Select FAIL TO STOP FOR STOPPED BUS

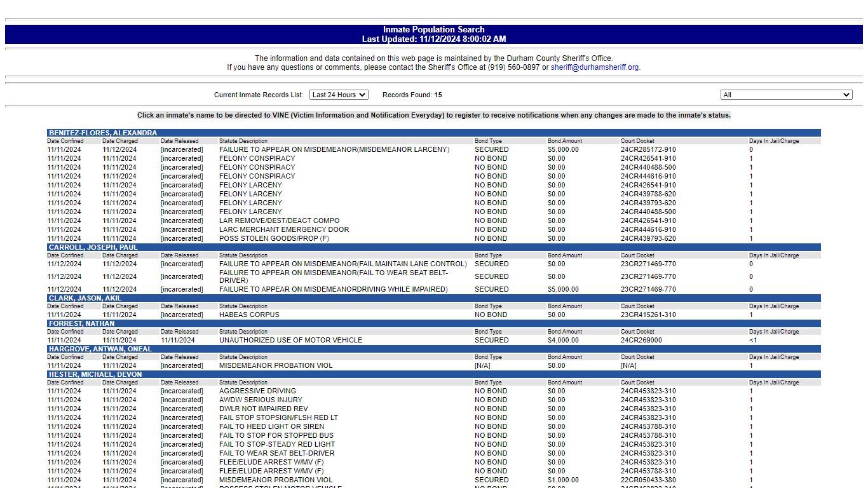(x=276, y=436)
